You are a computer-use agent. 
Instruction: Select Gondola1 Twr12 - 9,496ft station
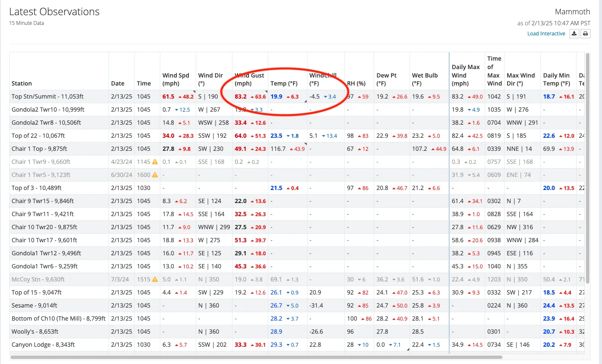coord(46,253)
